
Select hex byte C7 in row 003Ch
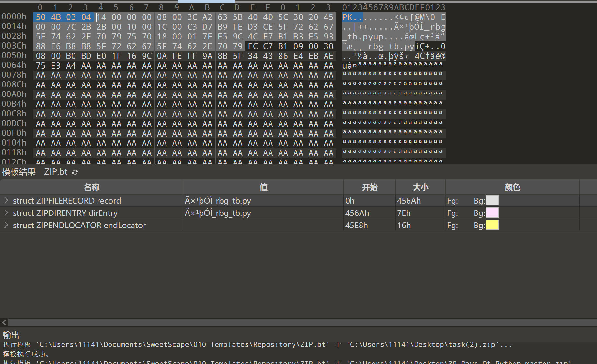click(x=268, y=46)
